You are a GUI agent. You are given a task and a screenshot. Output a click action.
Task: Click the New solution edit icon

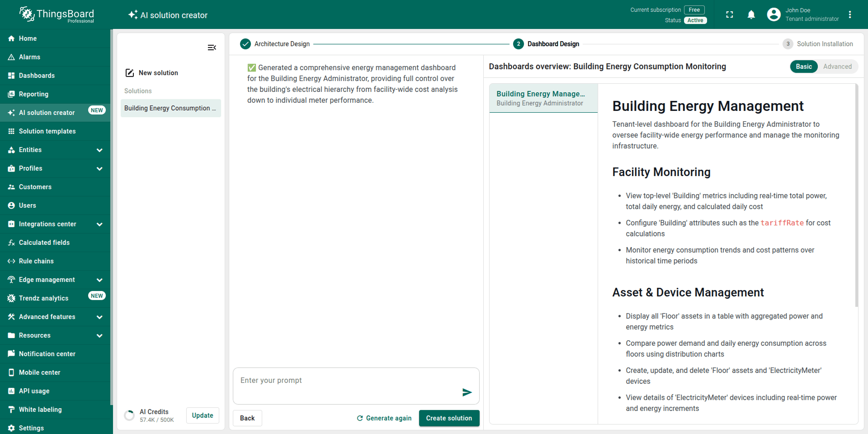(x=130, y=73)
